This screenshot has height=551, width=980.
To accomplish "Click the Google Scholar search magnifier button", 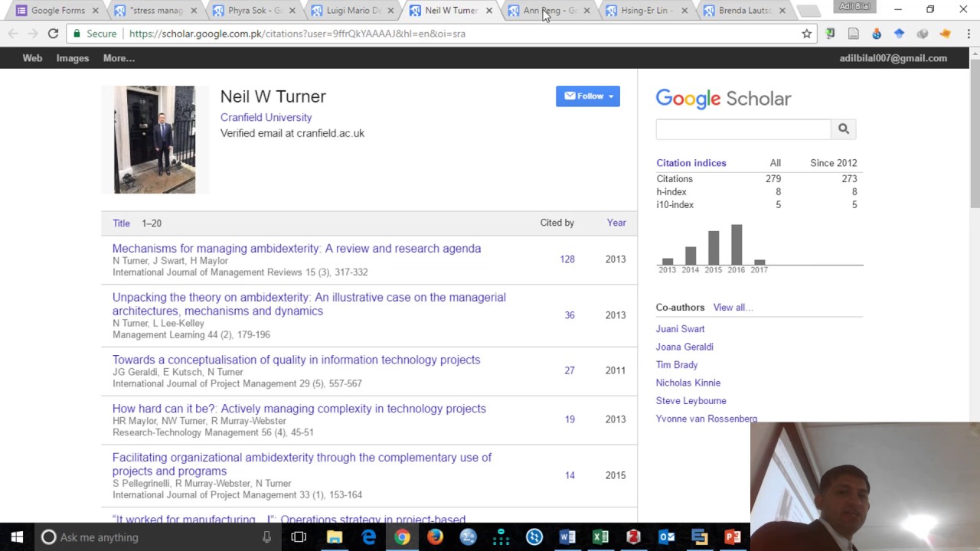I will 843,129.
